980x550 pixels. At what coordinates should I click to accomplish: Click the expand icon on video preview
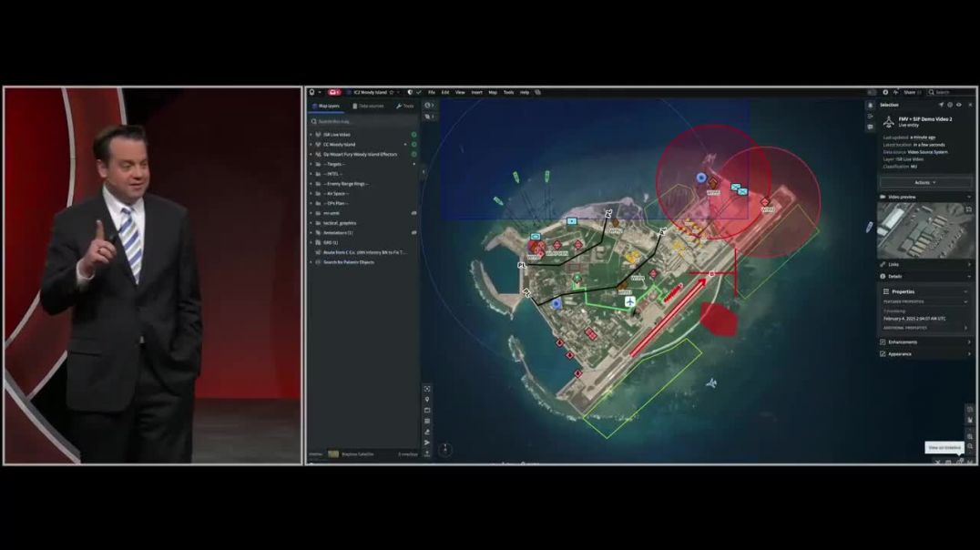click(969, 209)
